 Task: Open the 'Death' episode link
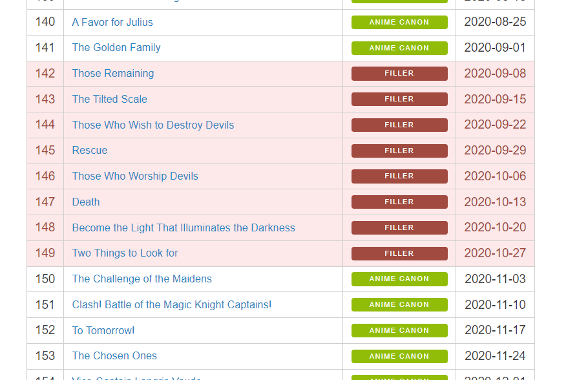(x=86, y=202)
